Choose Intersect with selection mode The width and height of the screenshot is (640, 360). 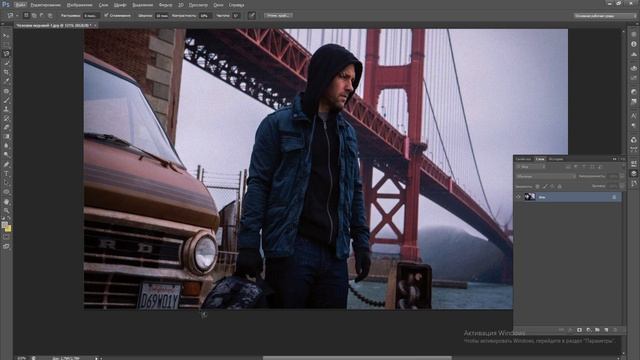[50, 16]
